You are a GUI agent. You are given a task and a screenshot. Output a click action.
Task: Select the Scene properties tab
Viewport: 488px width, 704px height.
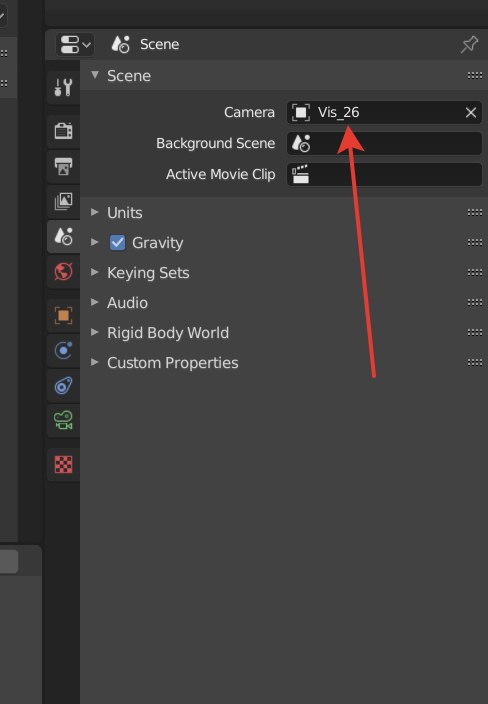click(x=63, y=236)
